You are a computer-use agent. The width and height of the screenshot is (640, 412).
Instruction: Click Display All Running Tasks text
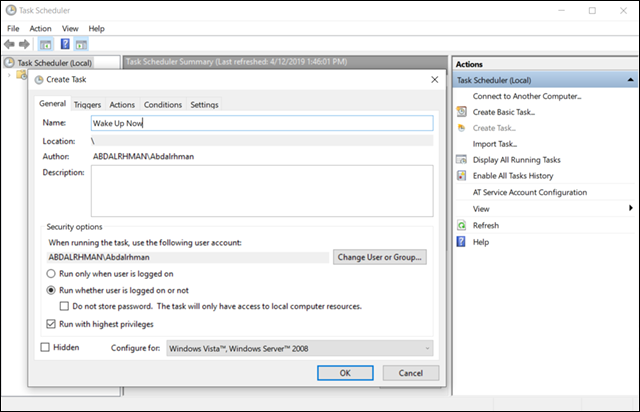tap(517, 160)
